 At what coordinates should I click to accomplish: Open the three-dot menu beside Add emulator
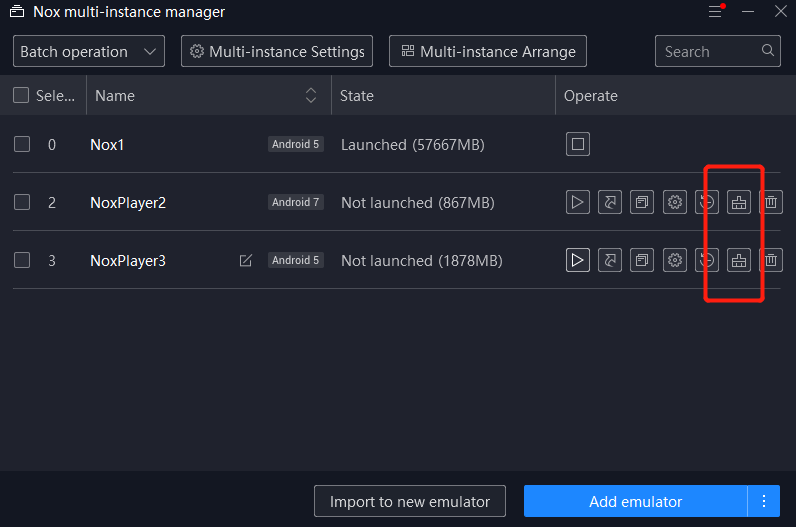tap(764, 501)
